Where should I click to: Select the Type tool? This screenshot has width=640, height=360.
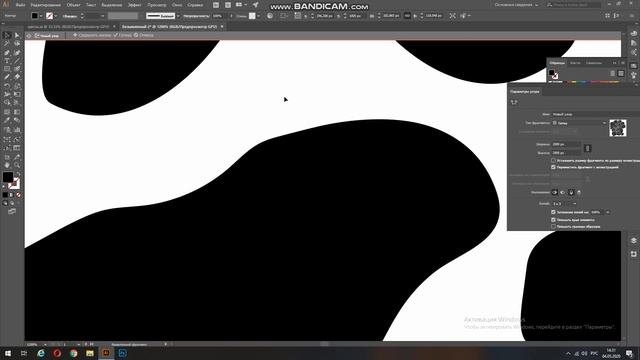point(7,61)
